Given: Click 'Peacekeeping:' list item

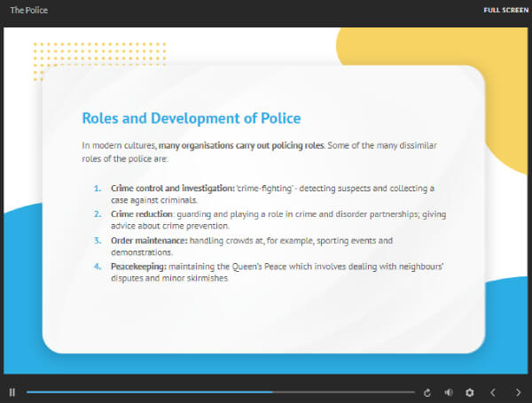Looking at the screenshot, I should 139,267.
